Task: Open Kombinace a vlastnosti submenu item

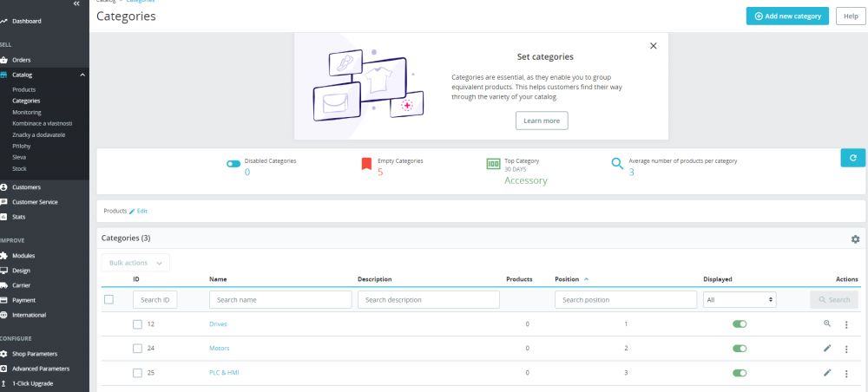Action: pos(42,123)
